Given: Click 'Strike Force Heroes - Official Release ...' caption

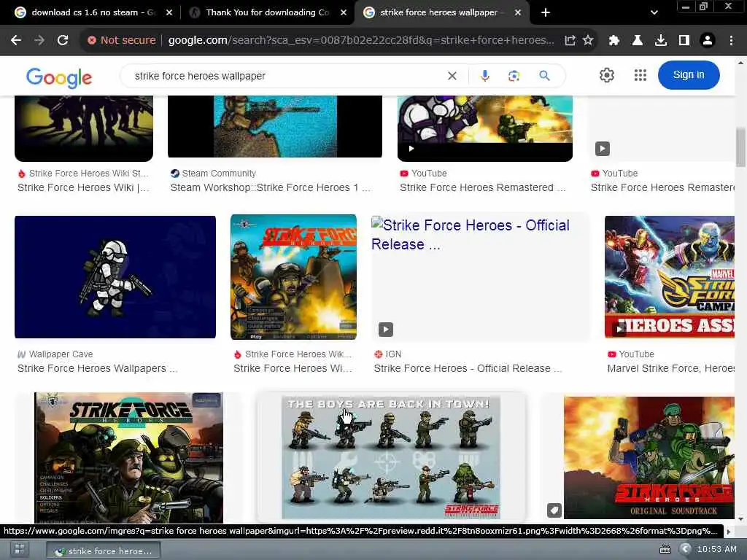Looking at the screenshot, I should [x=468, y=368].
